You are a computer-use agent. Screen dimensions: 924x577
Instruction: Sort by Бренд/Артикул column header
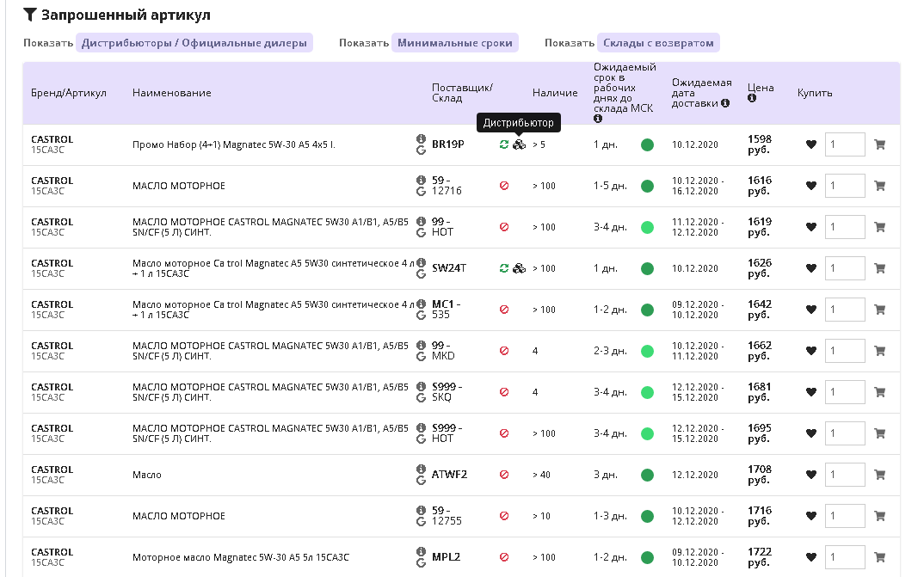pos(69,93)
